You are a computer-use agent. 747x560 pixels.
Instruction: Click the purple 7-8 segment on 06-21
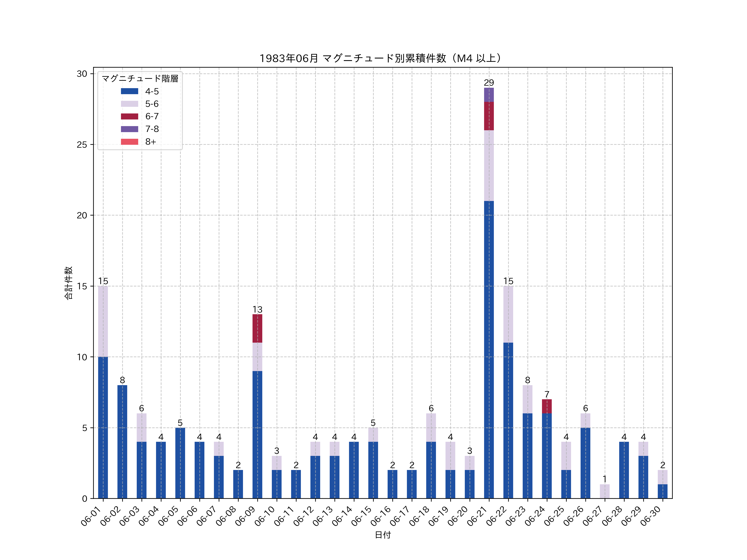click(489, 95)
